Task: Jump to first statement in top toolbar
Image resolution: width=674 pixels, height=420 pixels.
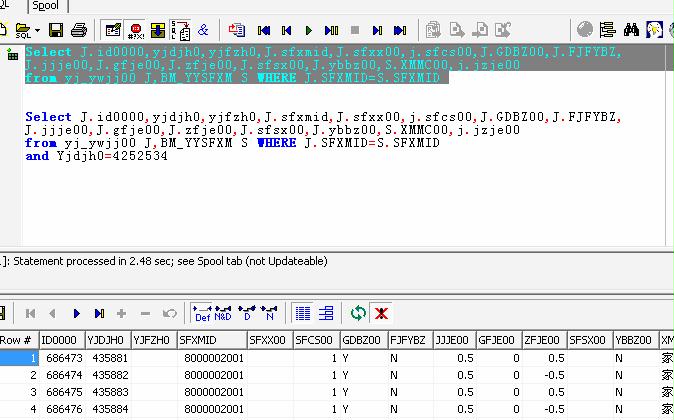Action: point(265,31)
